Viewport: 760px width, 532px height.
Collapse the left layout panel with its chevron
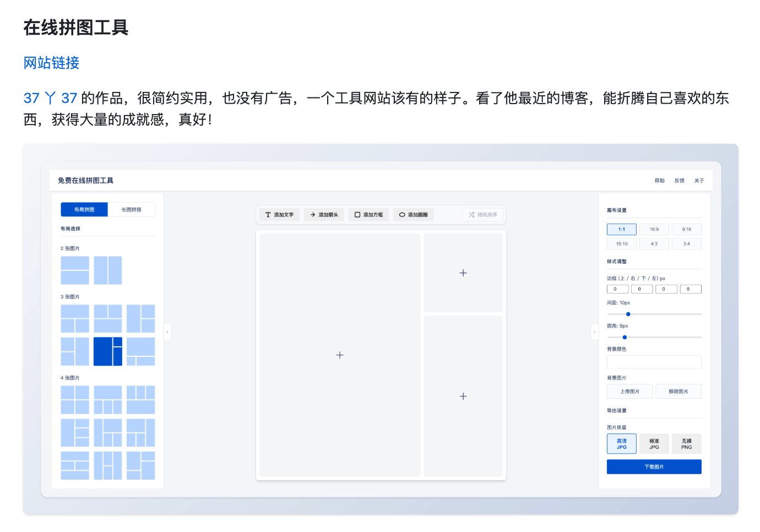(x=167, y=332)
